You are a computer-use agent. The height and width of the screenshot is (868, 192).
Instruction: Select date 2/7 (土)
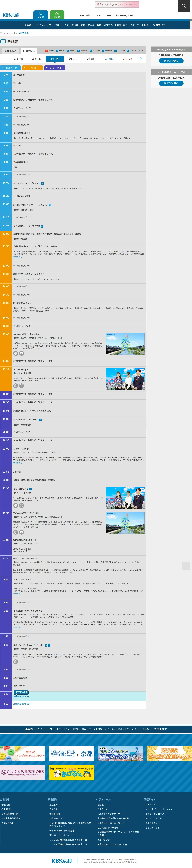(109, 59)
